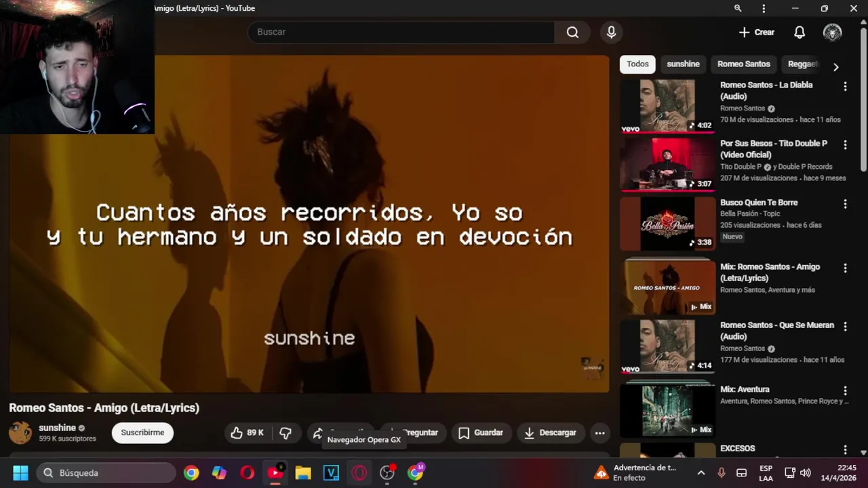Click the tray touch keyboard icon
868x488 pixels.
pos(742,472)
